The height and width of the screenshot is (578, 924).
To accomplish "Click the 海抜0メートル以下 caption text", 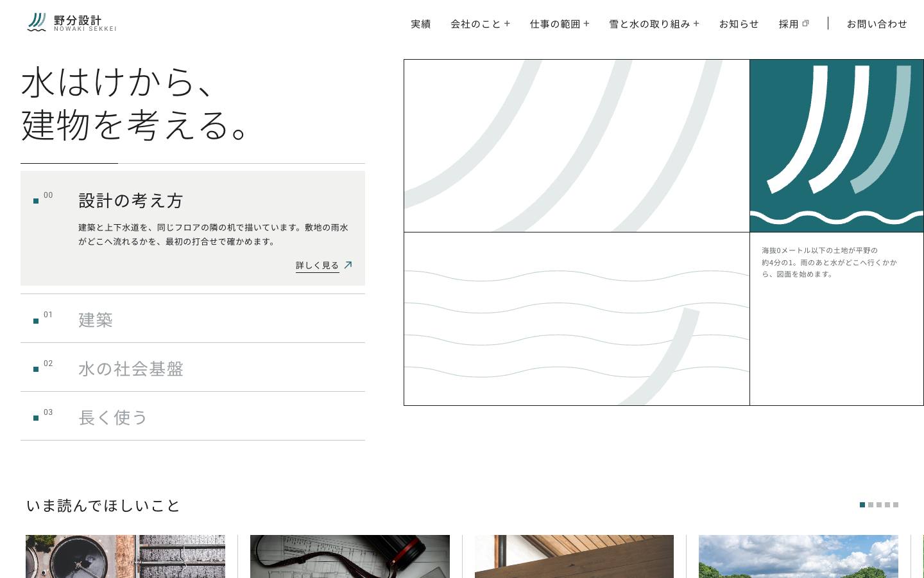I will (x=829, y=262).
